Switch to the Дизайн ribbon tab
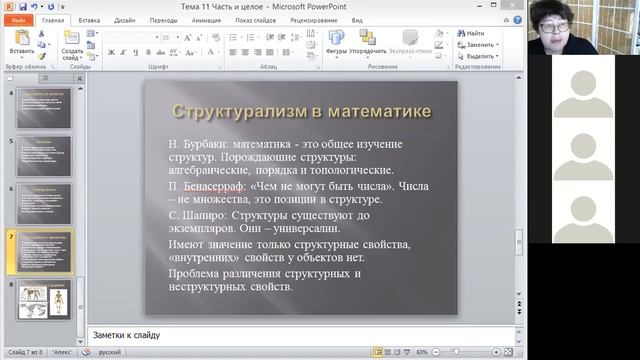 coord(124,20)
